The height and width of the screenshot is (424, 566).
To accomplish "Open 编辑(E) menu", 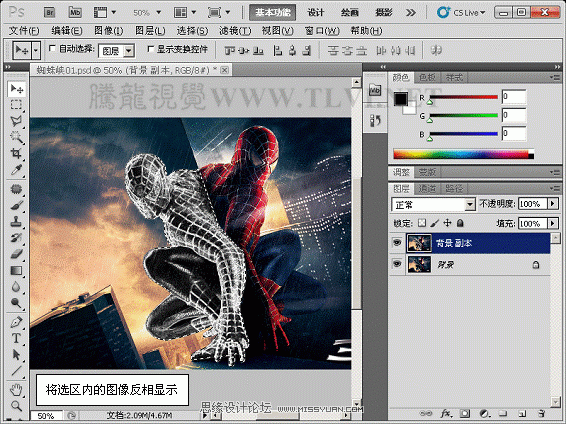I will [67, 31].
